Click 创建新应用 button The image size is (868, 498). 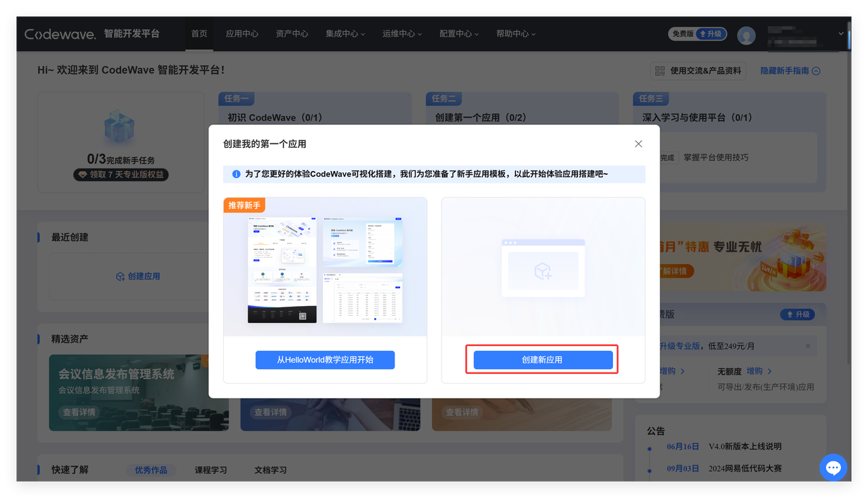[x=542, y=360]
